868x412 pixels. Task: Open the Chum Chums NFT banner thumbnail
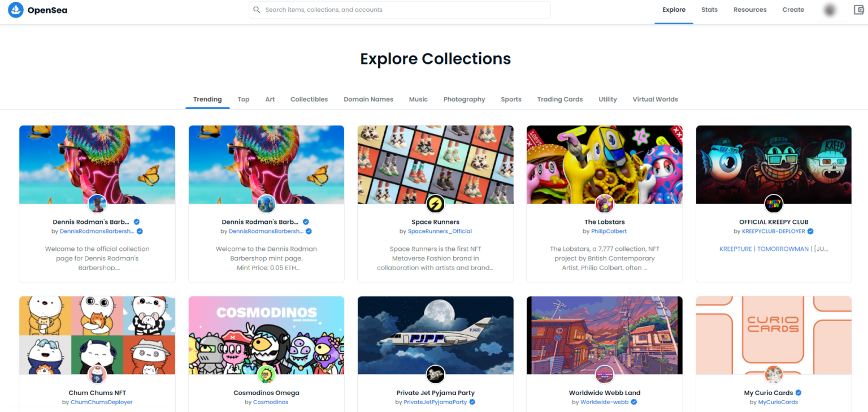[97, 335]
